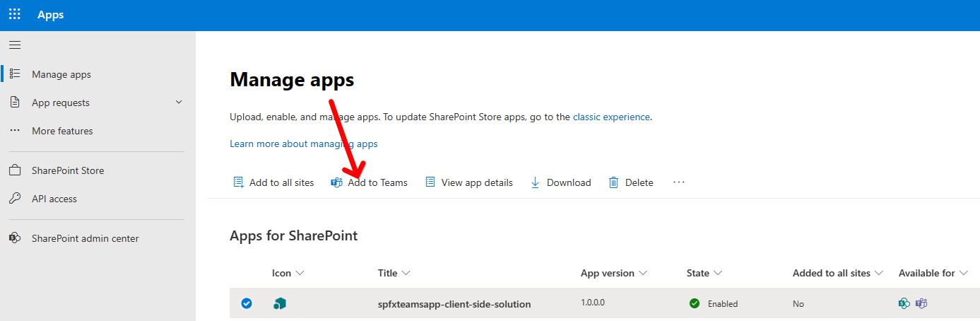Image resolution: width=980 pixels, height=321 pixels.
Task: Open the Title column dropdown
Action: (405, 273)
